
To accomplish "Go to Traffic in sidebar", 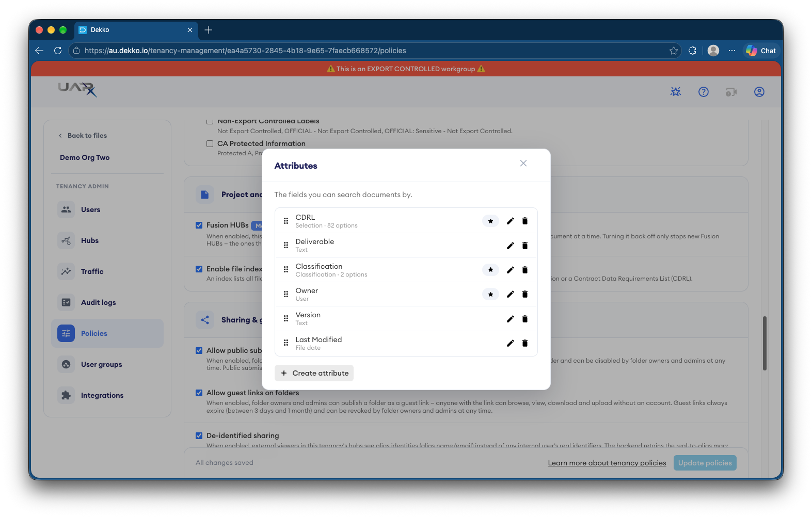I will click(x=107, y=271).
